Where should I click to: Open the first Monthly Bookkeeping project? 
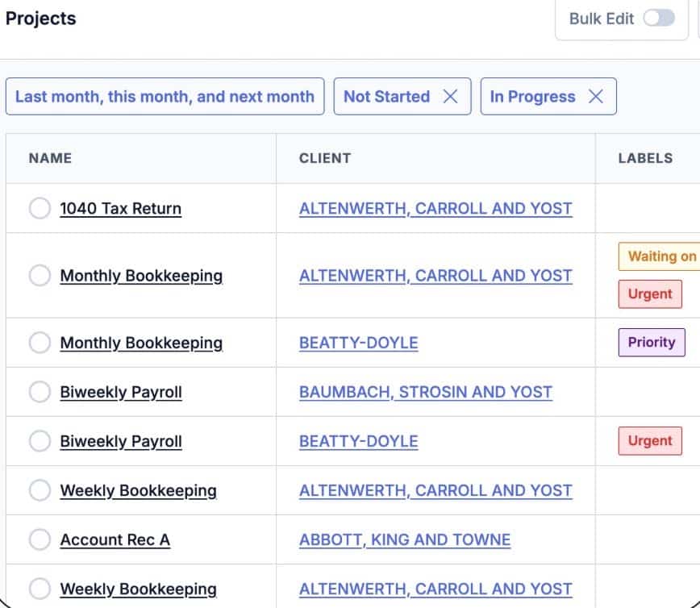tap(141, 275)
